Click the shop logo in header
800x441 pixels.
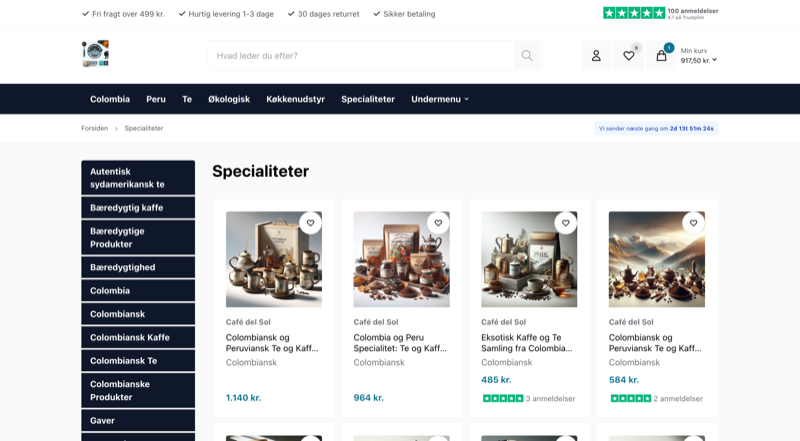tap(95, 54)
